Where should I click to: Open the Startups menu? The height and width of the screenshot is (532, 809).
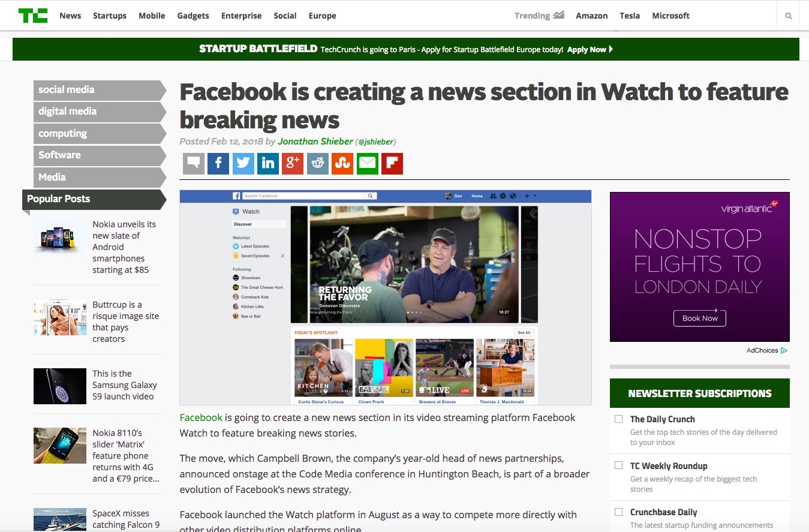click(110, 16)
